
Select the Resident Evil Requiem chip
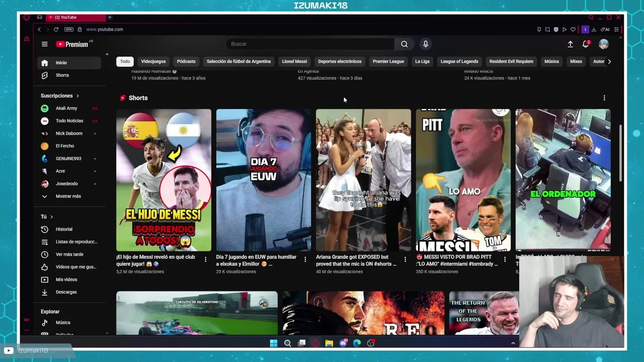[x=511, y=61]
